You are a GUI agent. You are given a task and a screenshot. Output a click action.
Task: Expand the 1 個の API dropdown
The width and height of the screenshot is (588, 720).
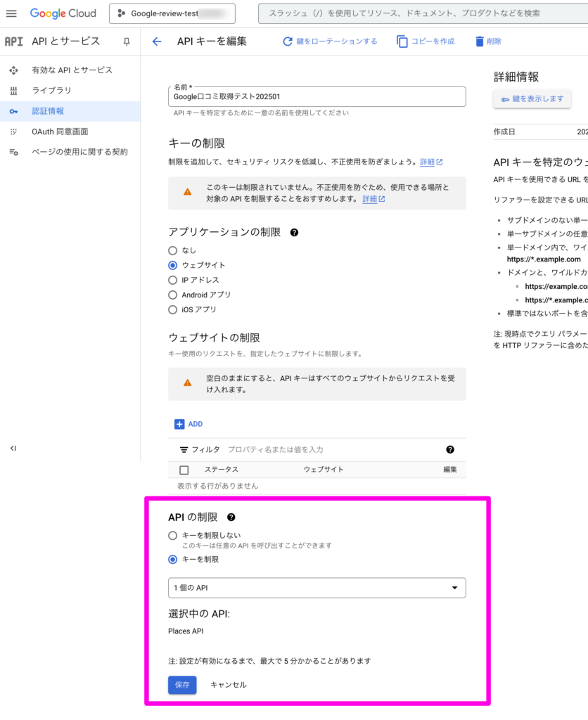tap(317, 588)
